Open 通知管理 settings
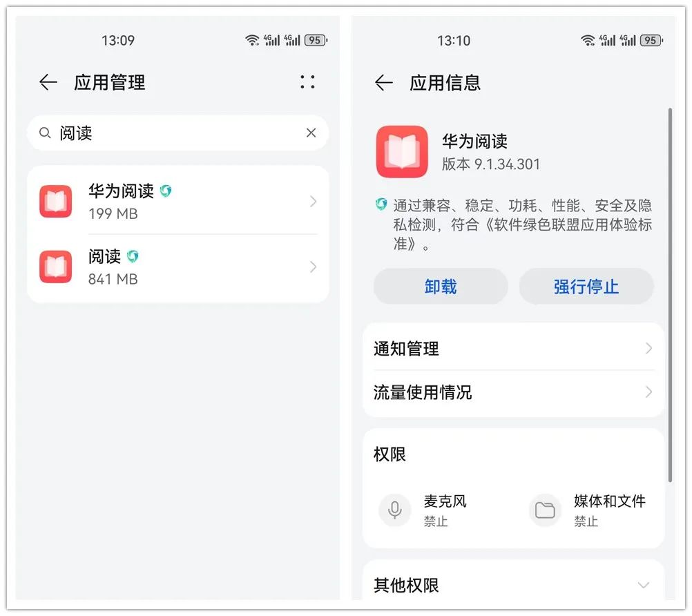Viewport: 692px width, 616px height. click(513, 349)
